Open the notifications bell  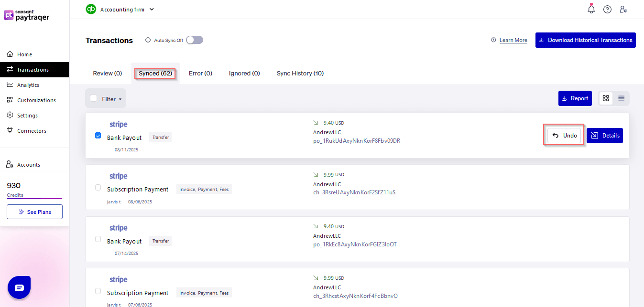(591, 9)
